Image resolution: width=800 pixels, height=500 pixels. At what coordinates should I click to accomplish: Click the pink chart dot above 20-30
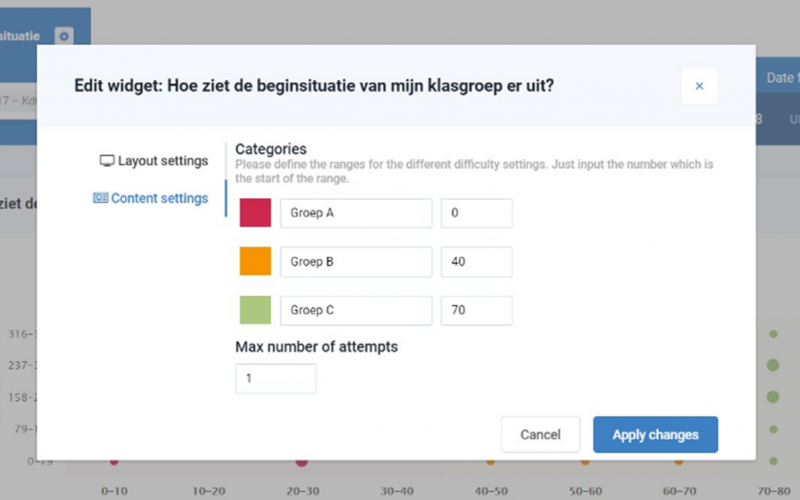[301, 462]
